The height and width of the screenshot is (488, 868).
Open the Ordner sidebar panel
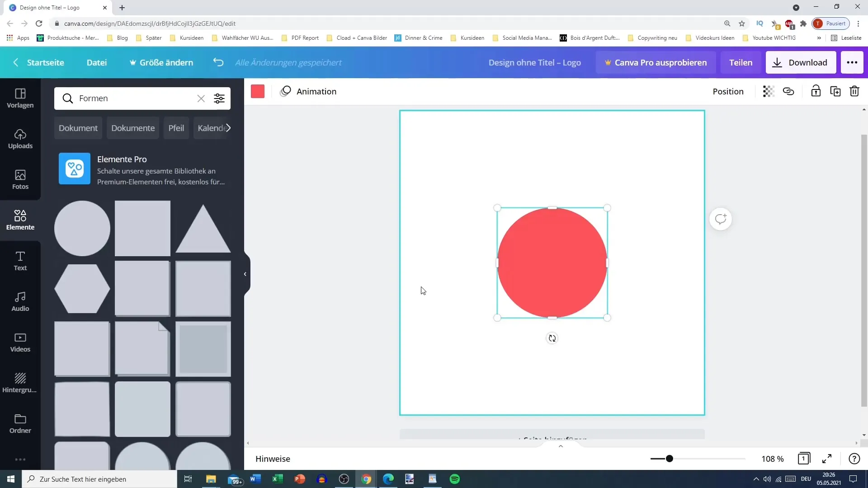click(x=20, y=423)
